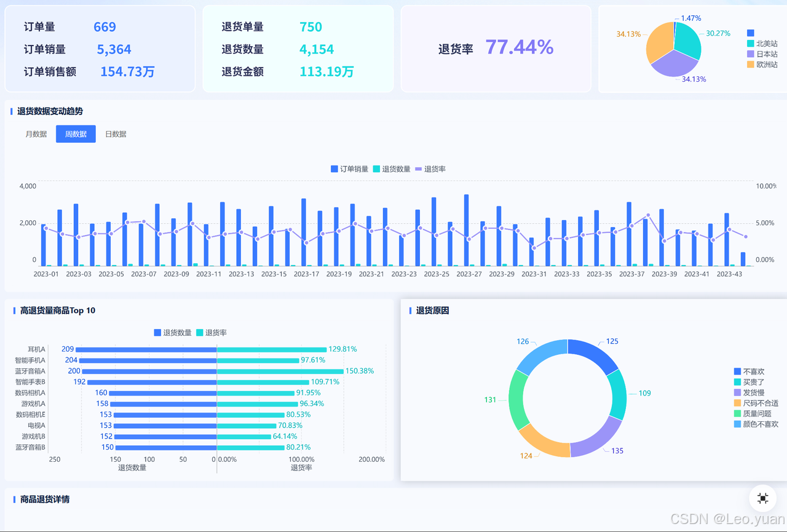This screenshot has width=787, height=532.
Task: Click the purple 34.13% pie label
Action: [x=694, y=79]
